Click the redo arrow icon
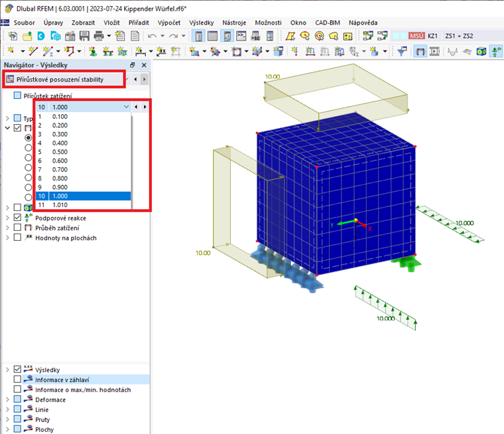Viewport: 504px width, 434px height. 173,36
